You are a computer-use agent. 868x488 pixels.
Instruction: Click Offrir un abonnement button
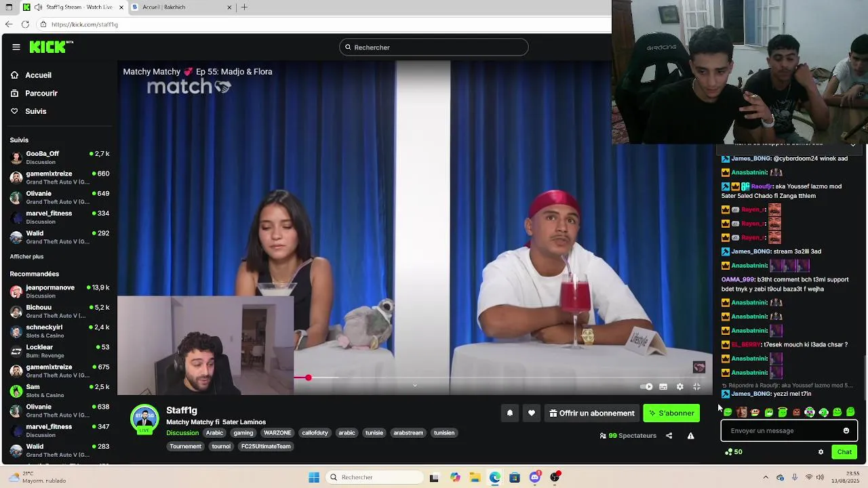[592, 413]
